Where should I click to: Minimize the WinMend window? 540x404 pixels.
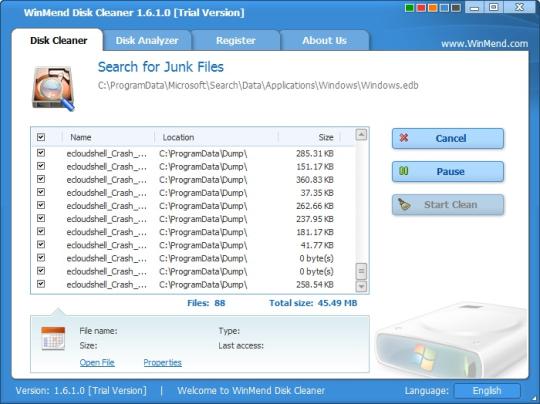point(475,8)
